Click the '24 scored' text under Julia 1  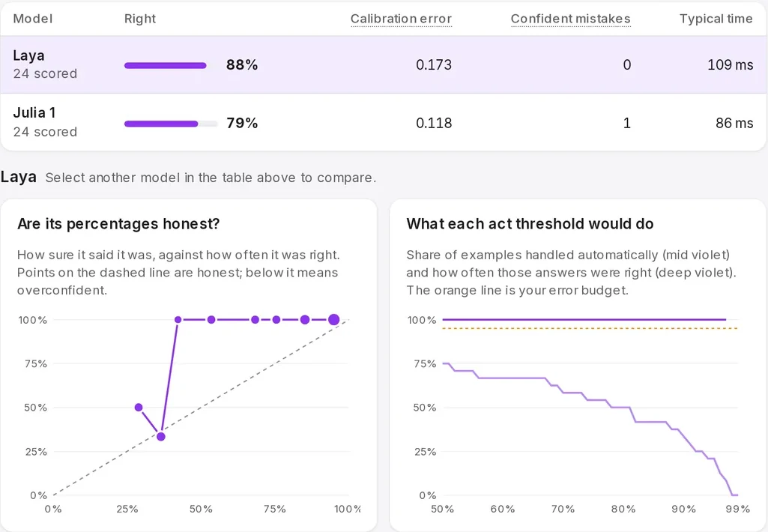[x=45, y=132]
